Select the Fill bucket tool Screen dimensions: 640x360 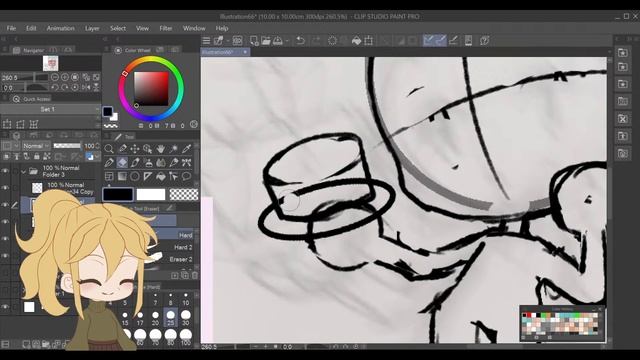point(161,176)
